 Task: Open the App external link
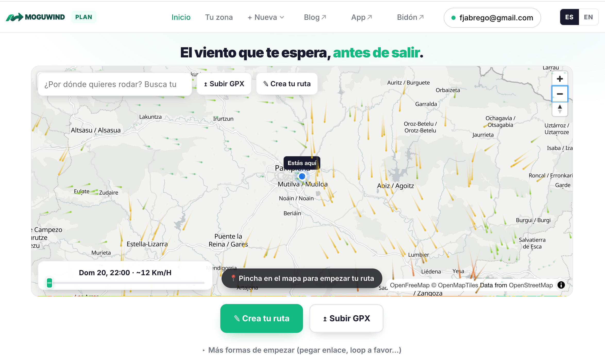pyautogui.click(x=362, y=17)
